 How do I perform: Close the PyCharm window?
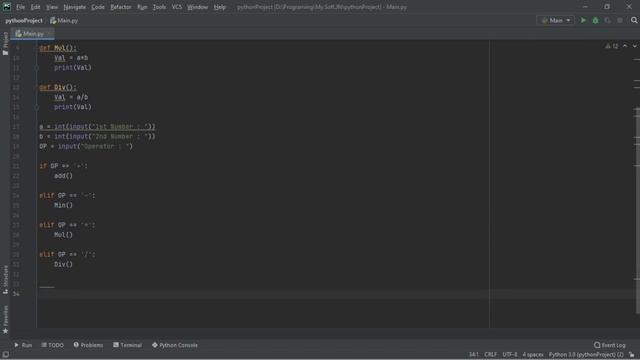coord(629,7)
